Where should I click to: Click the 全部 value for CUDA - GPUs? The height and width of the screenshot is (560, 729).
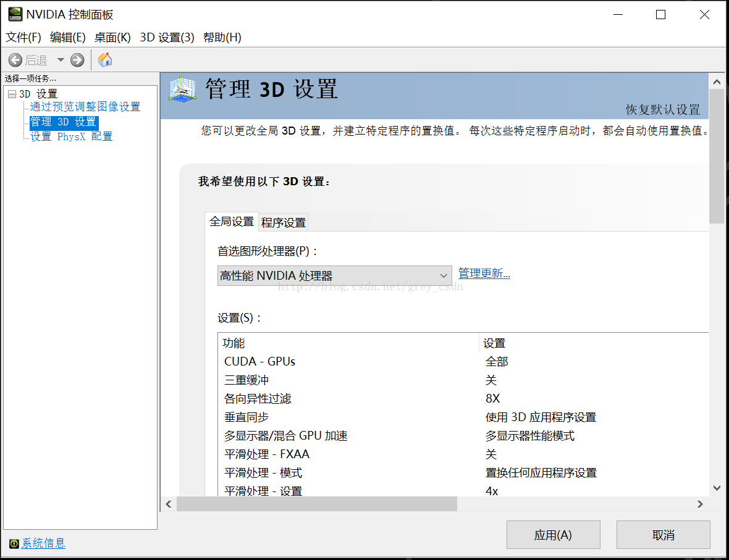click(497, 362)
